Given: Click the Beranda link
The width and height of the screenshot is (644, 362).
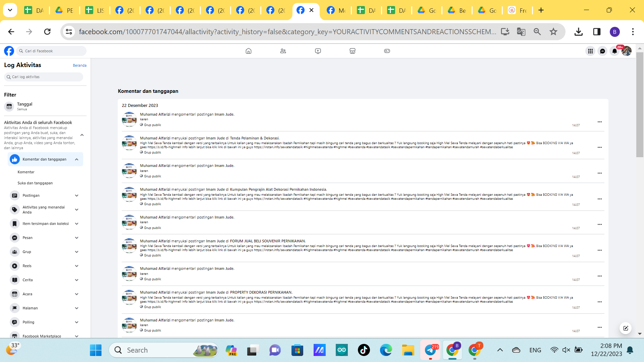Looking at the screenshot, I should coord(79,65).
